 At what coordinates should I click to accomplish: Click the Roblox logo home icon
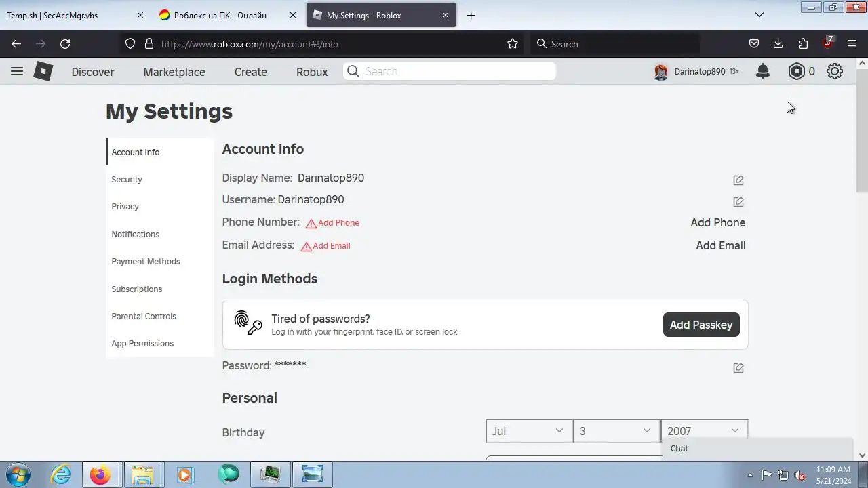click(43, 71)
